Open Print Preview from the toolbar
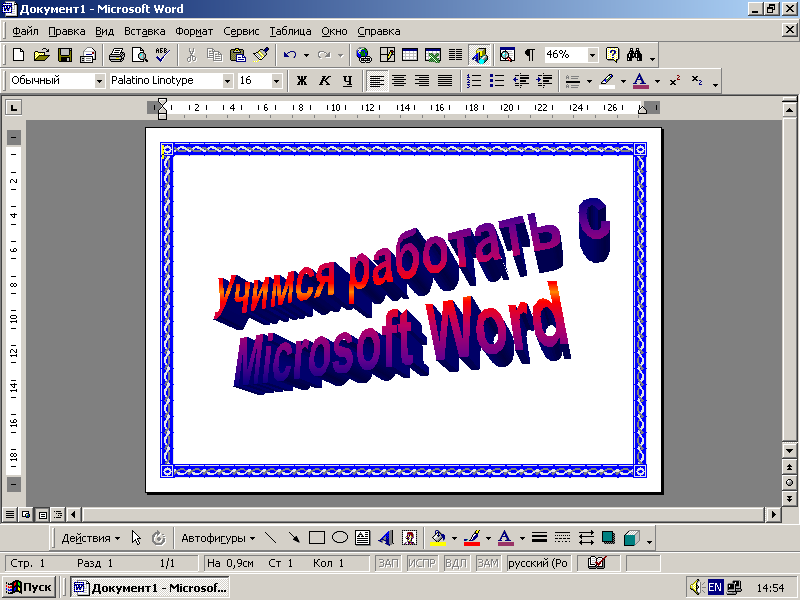The width and height of the screenshot is (800, 600). [x=140, y=55]
